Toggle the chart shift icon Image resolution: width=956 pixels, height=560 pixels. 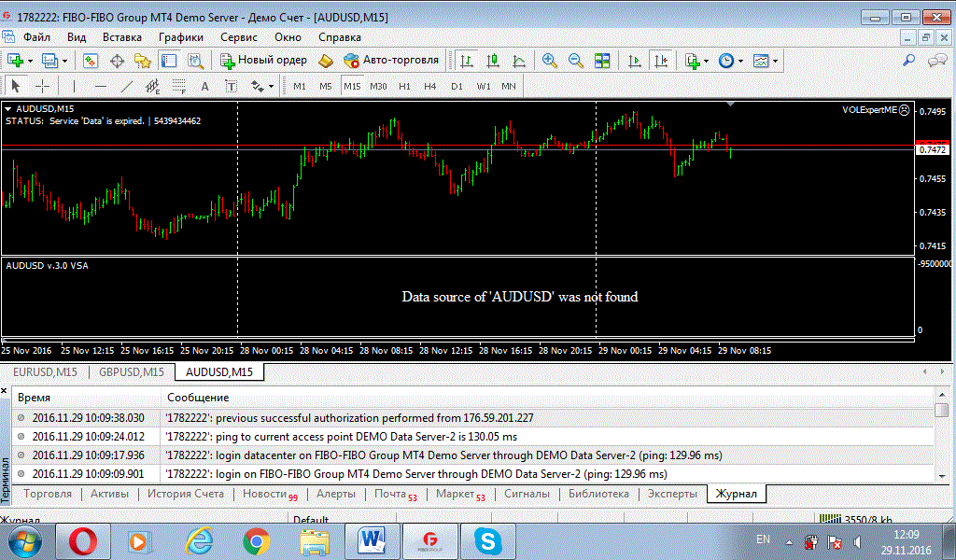tap(661, 61)
